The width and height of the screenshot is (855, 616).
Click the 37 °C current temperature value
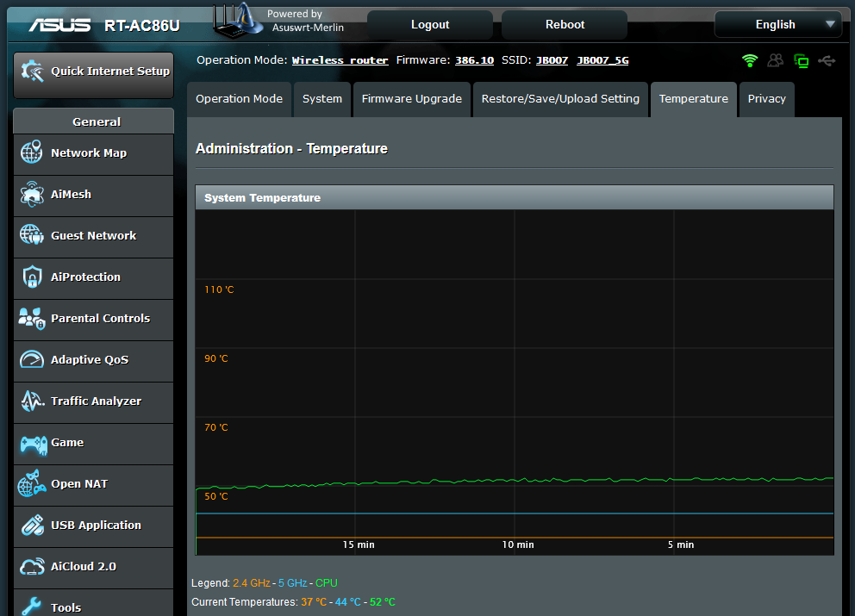(314, 602)
